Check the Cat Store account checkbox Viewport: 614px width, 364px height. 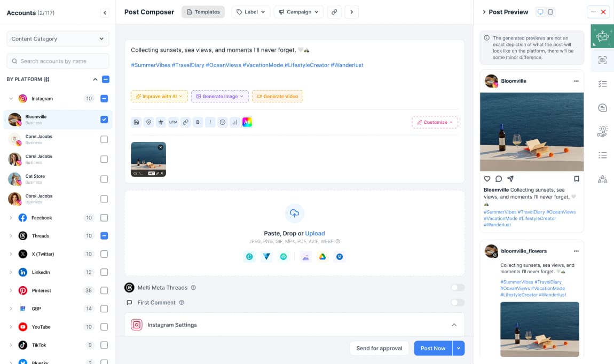click(x=104, y=179)
